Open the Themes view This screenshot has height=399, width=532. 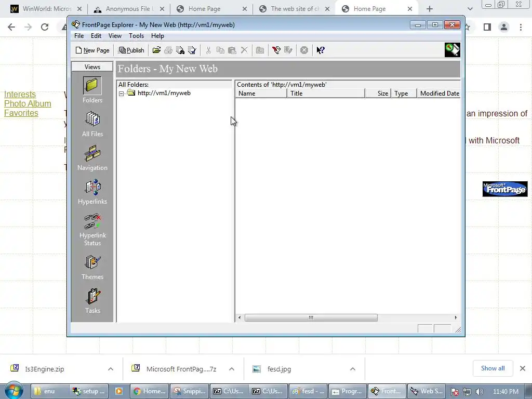pyautogui.click(x=92, y=268)
